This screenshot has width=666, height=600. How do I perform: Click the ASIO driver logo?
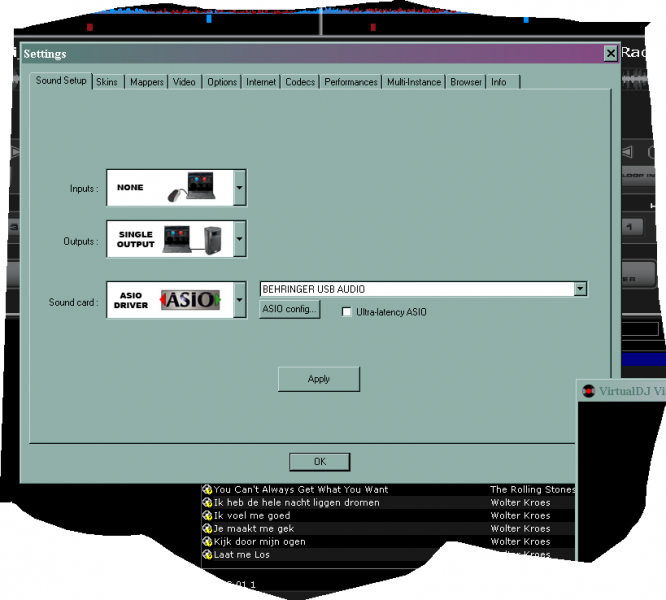tap(190, 300)
